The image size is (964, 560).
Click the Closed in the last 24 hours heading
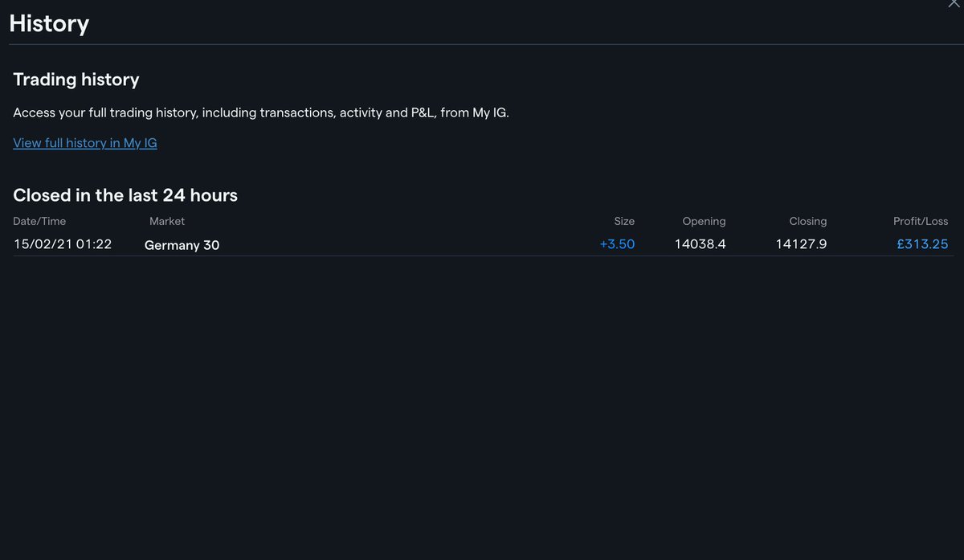[125, 195]
